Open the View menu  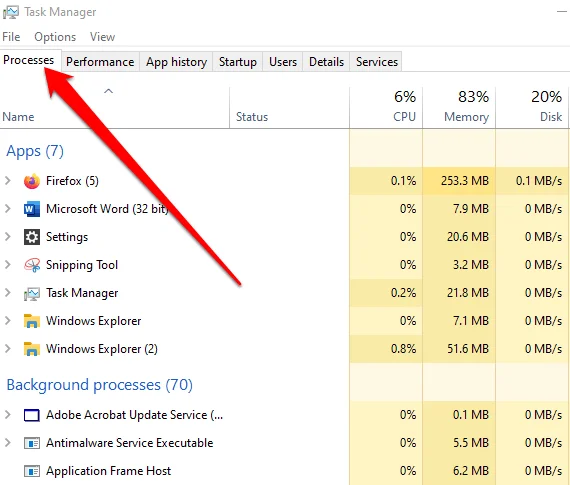(103, 37)
